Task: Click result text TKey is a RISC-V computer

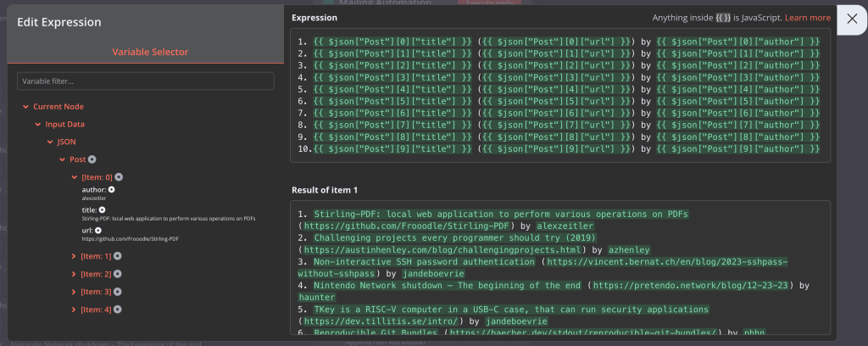Action: 511,309
